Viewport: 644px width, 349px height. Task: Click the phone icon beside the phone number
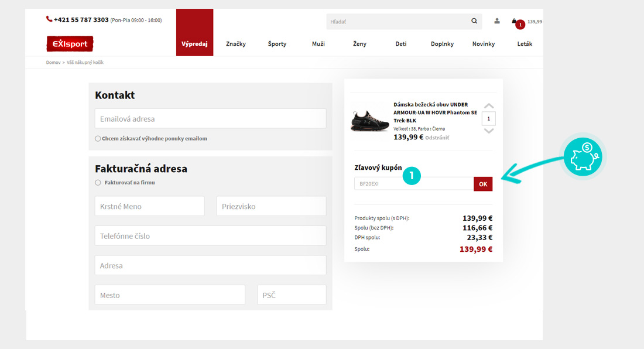coord(49,19)
